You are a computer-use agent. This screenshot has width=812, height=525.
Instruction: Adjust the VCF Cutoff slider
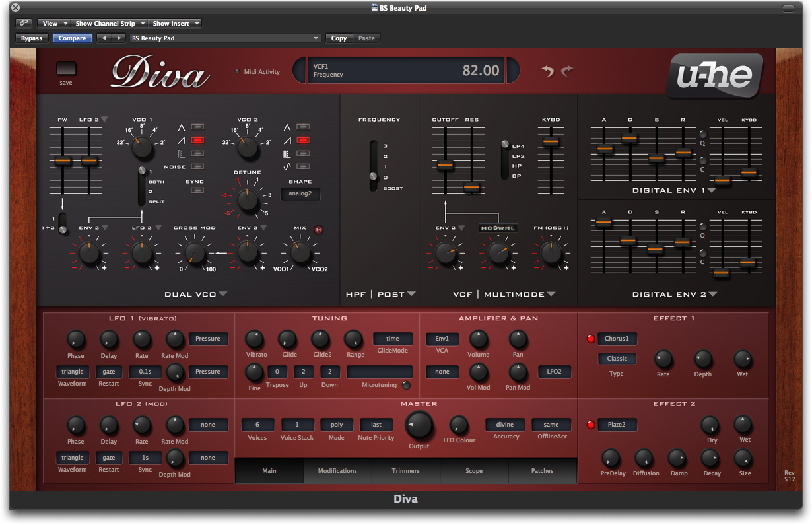tap(445, 165)
